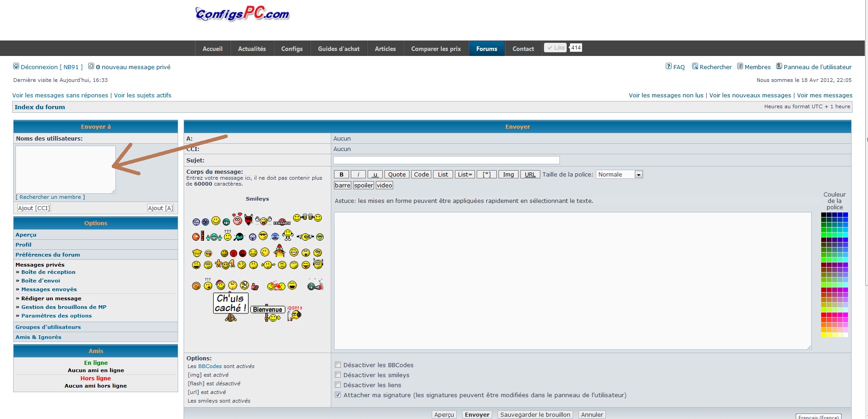Insert the Santa hat smiley

pyautogui.click(x=220, y=285)
